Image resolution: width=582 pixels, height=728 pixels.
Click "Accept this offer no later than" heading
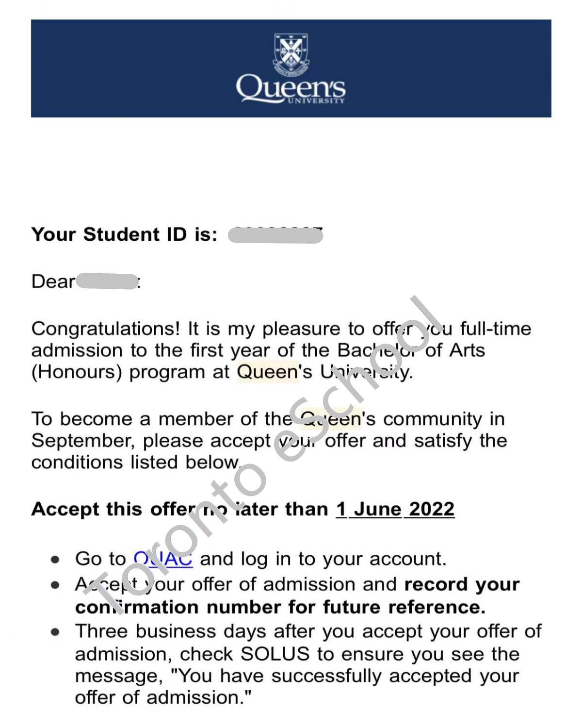(x=179, y=510)
